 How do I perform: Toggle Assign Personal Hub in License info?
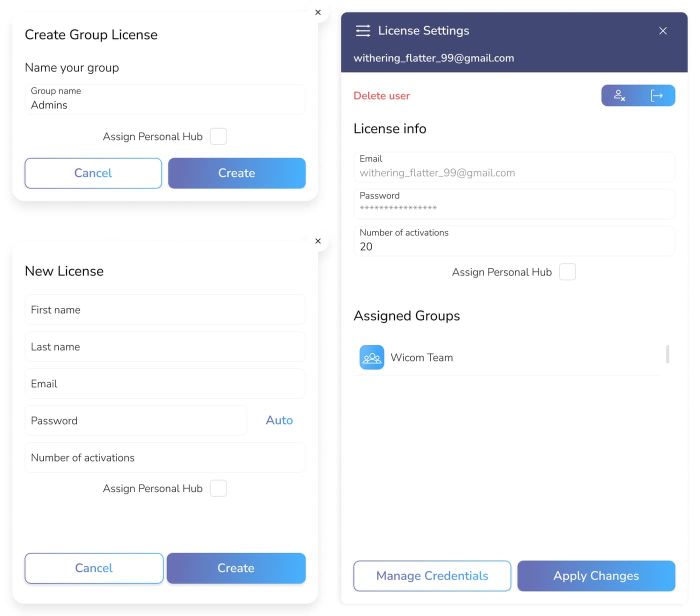pyautogui.click(x=567, y=272)
